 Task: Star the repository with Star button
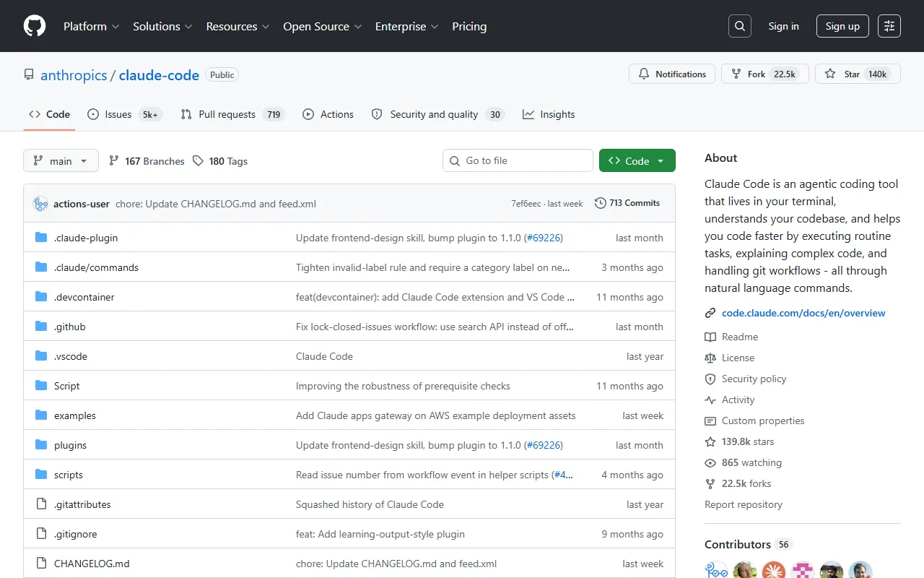858,74
